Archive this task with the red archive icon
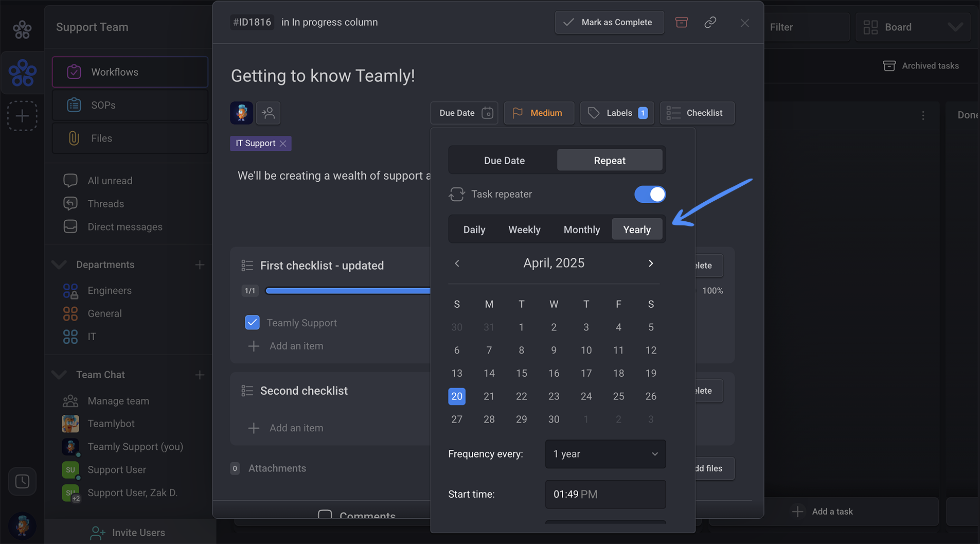This screenshot has height=544, width=980. point(682,22)
